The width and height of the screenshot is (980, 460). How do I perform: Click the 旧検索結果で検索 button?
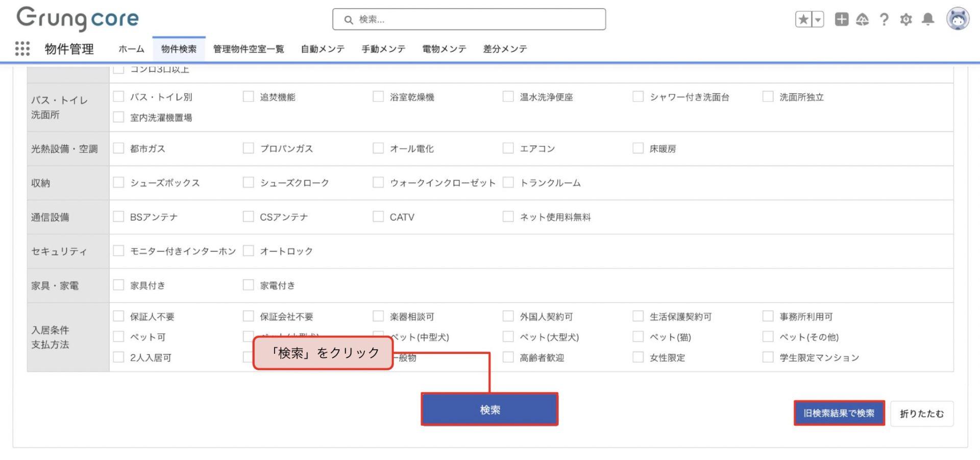coord(839,413)
